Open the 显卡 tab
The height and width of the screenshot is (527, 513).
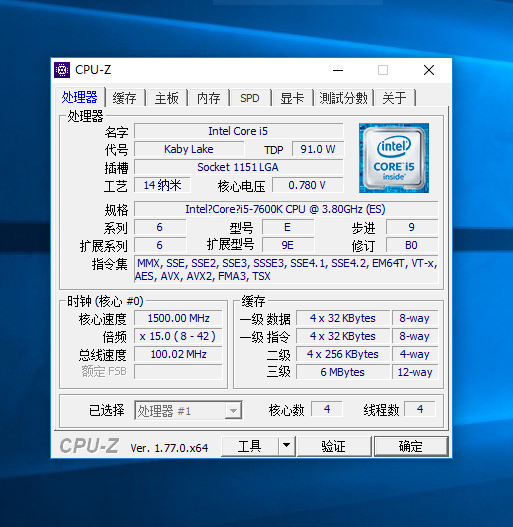(292, 98)
